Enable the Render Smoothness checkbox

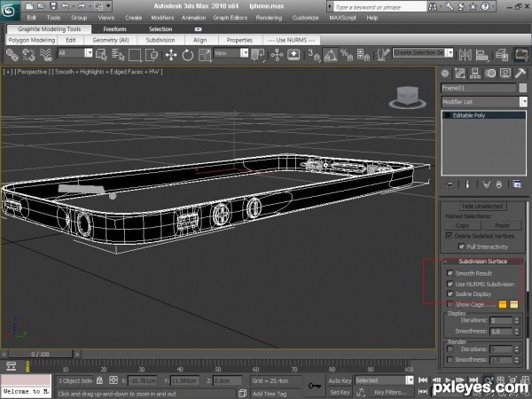[450, 359]
